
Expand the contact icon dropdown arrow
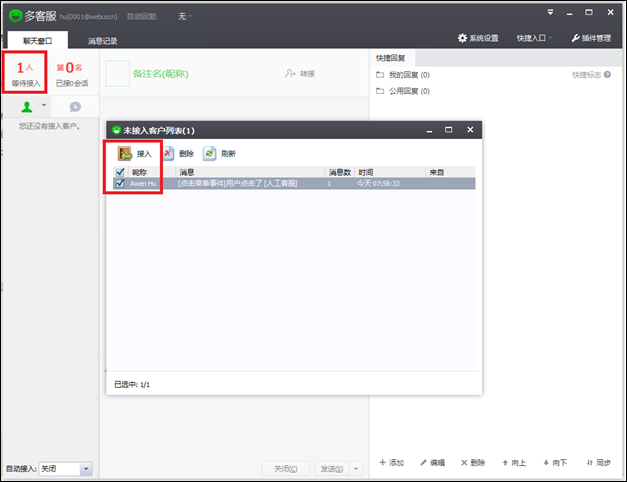pyautogui.click(x=44, y=105)
